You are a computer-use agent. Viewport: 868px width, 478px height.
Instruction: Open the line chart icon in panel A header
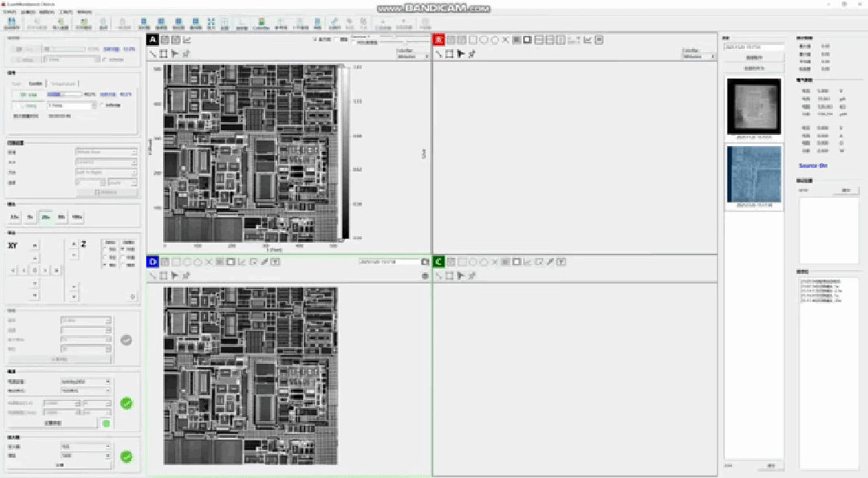point(187,39)
